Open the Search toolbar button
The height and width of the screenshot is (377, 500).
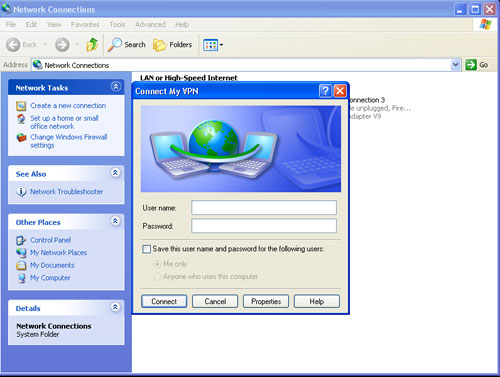[127, 45]
